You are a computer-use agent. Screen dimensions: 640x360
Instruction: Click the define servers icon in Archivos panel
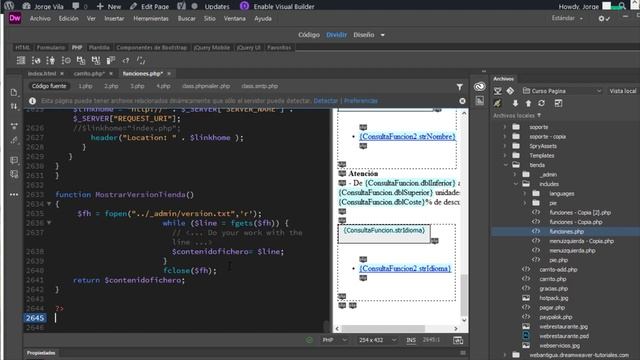(x=498, y=91)
